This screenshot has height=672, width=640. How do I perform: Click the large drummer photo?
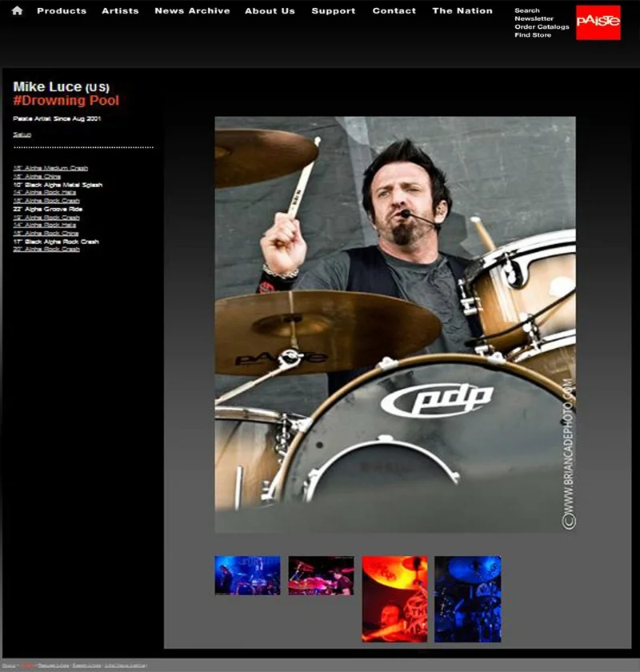pos(395,325)
